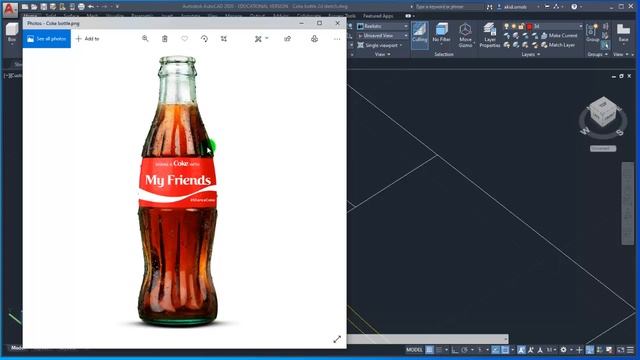Toggle layer lock padlock icon
Image resolution: width=640 pixels, height=360 pixels.
tap(521, 26)
